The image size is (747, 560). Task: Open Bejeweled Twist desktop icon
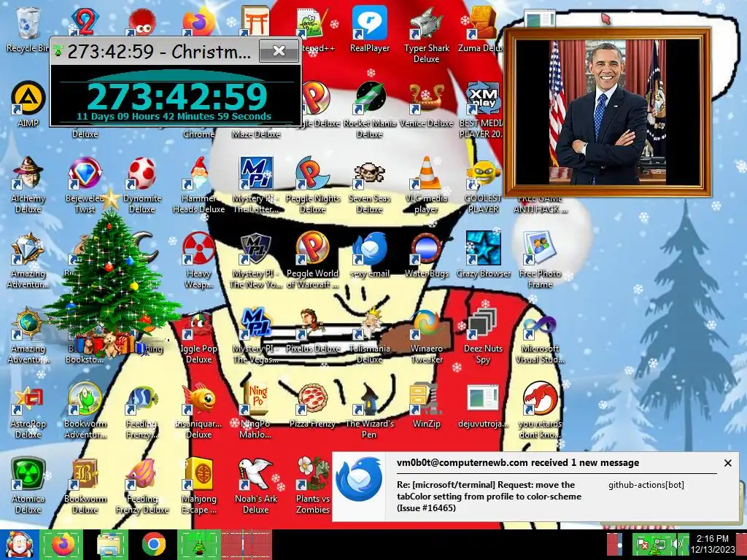coord(85,186)
